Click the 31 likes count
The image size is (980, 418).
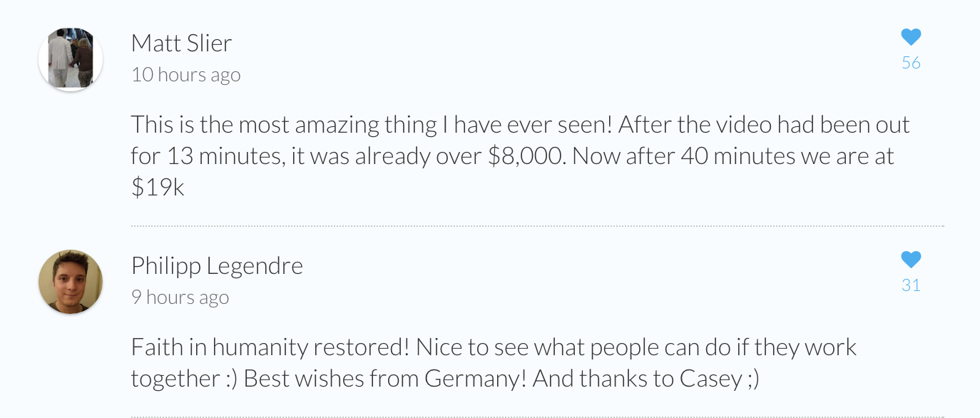pos(911,285)
